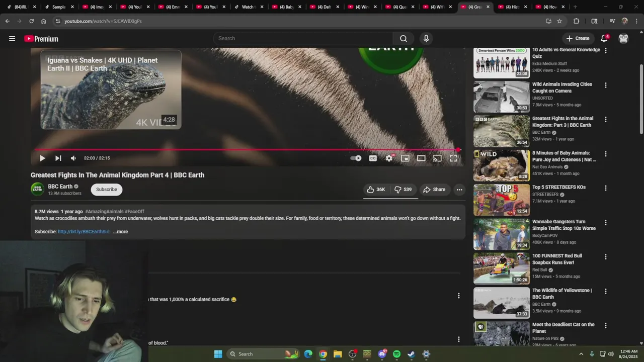This screenshot has width=644, height=362.
Task: Open options for 100 FUNNIEST Red Bull
Action: pos(606,256)
